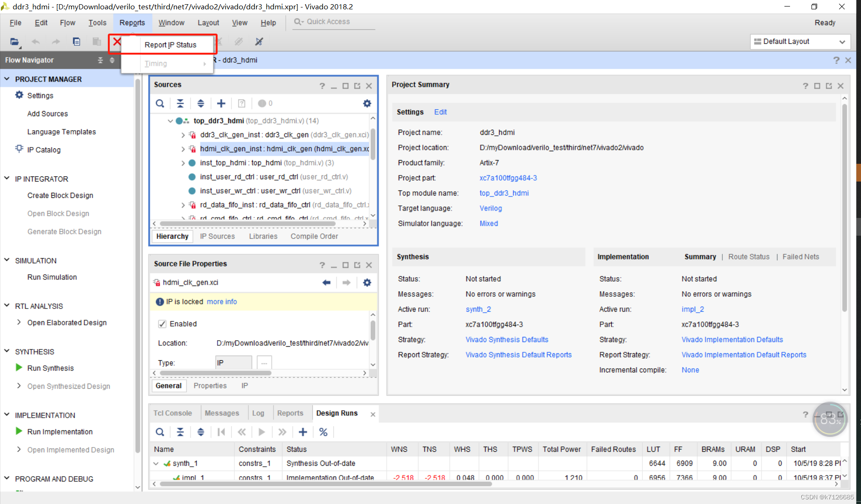Collapse all in Sources toolbar
The image size is (861, 504).
pos(180,104)
